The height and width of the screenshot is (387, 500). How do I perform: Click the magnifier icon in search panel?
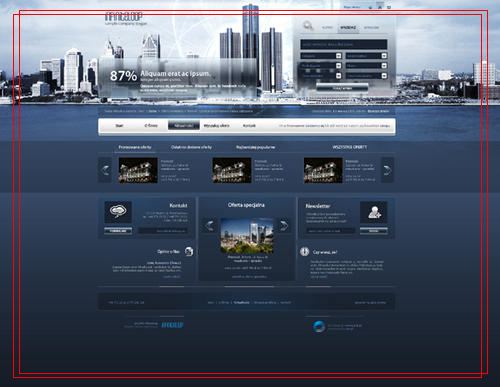point(308,26)
